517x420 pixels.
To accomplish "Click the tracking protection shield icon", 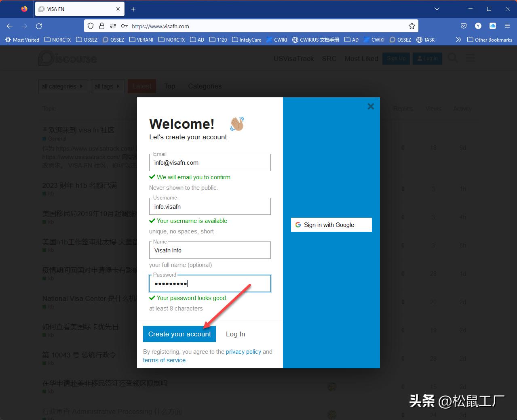I will (90, 26).
